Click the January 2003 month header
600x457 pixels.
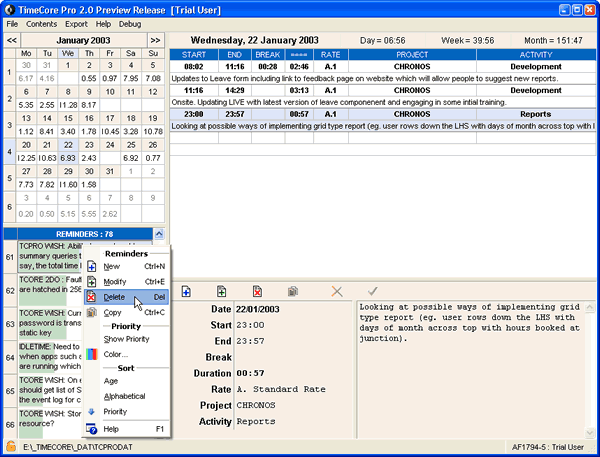pyautogui.click(x=83, y=41)
